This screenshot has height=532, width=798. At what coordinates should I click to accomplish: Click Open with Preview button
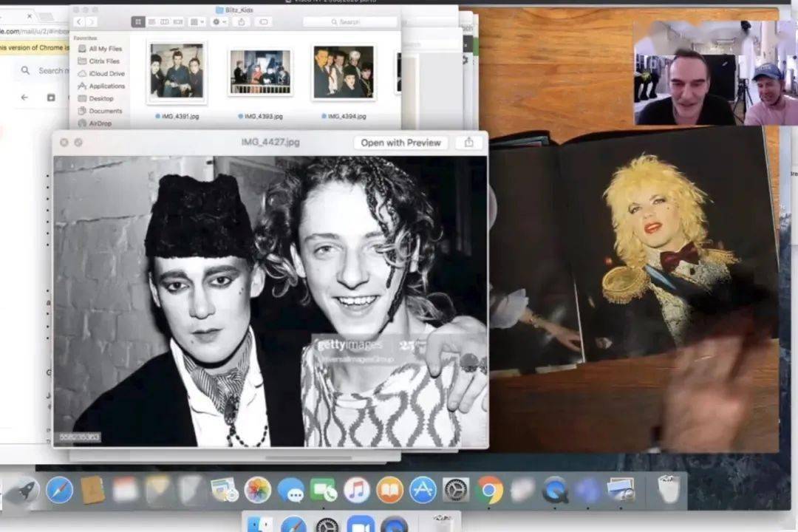tap(400, 143)
